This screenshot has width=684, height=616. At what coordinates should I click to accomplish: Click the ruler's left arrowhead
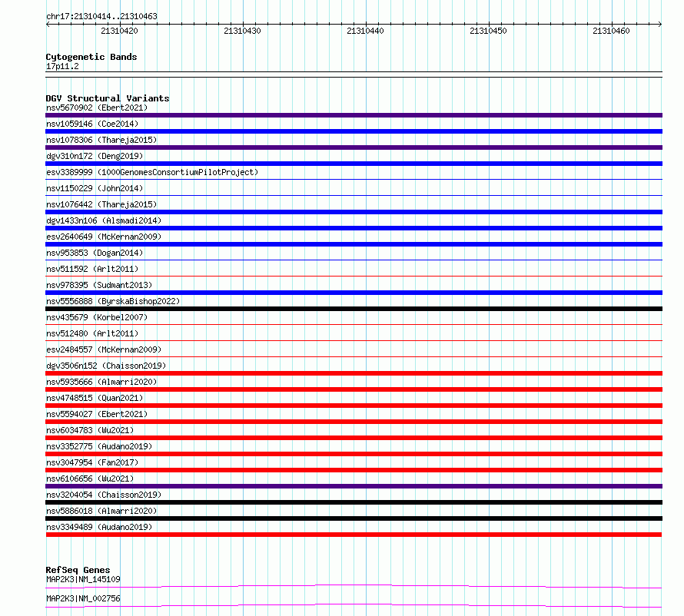(x=48, y=25)
